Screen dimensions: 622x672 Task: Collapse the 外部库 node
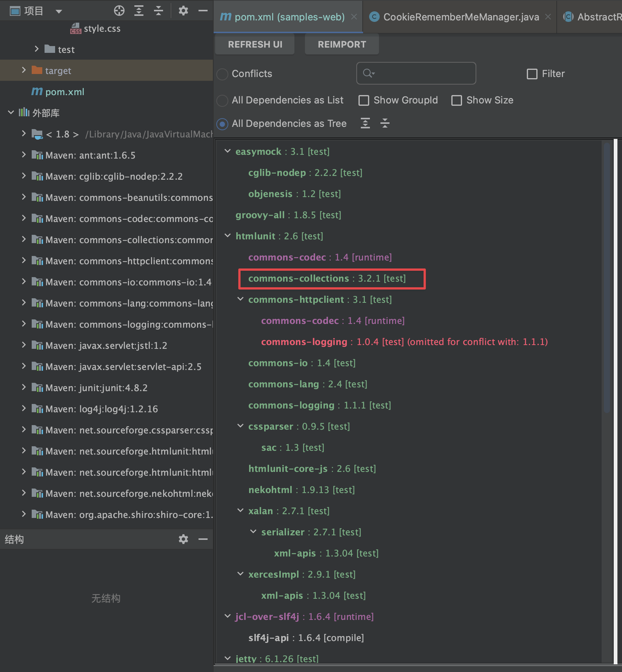click(11, 112)
